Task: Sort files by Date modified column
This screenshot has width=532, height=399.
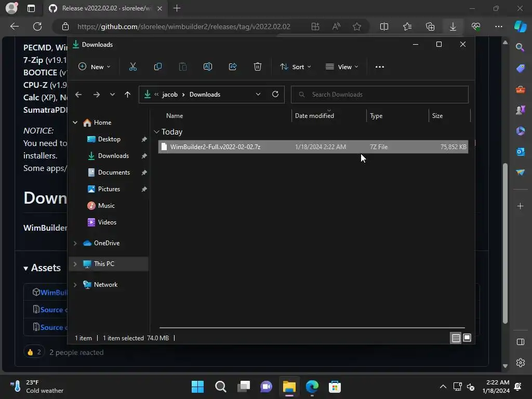Action: click(x=329, y=116)
